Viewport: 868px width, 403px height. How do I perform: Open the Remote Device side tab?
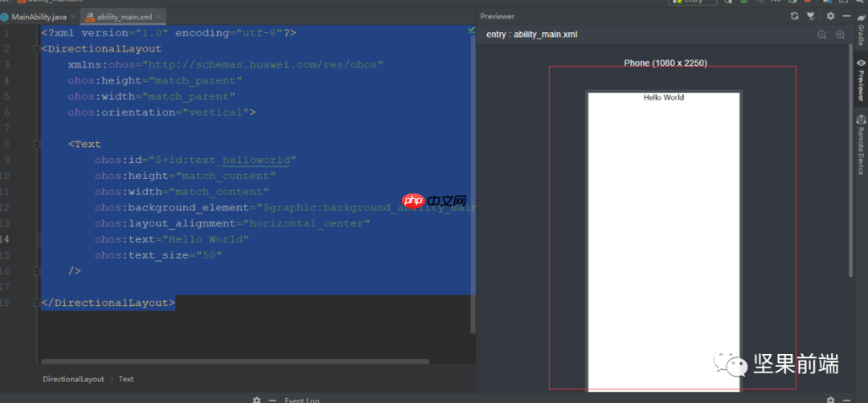[x=862, y=145]
